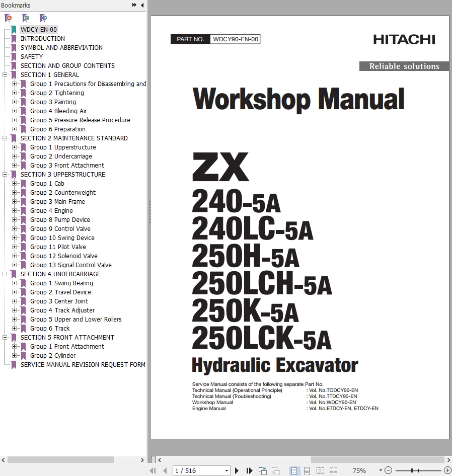Expand Group 2 Travel Device bookmark

tap(14, 292)
